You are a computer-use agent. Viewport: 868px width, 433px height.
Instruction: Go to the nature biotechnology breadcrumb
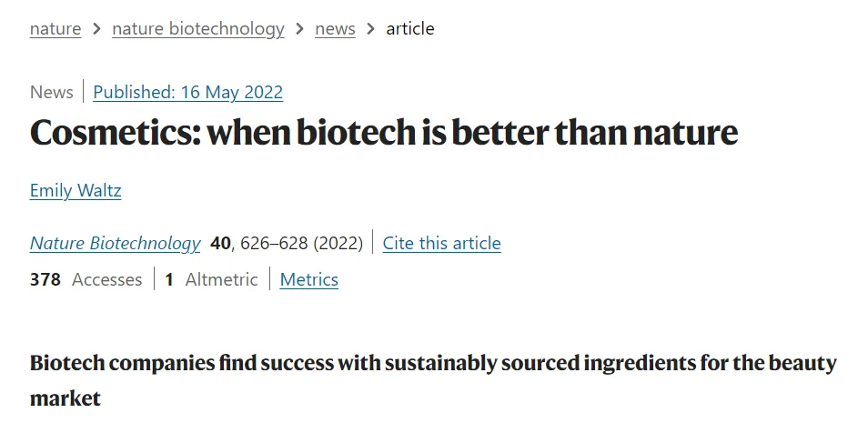pos(198,29)
